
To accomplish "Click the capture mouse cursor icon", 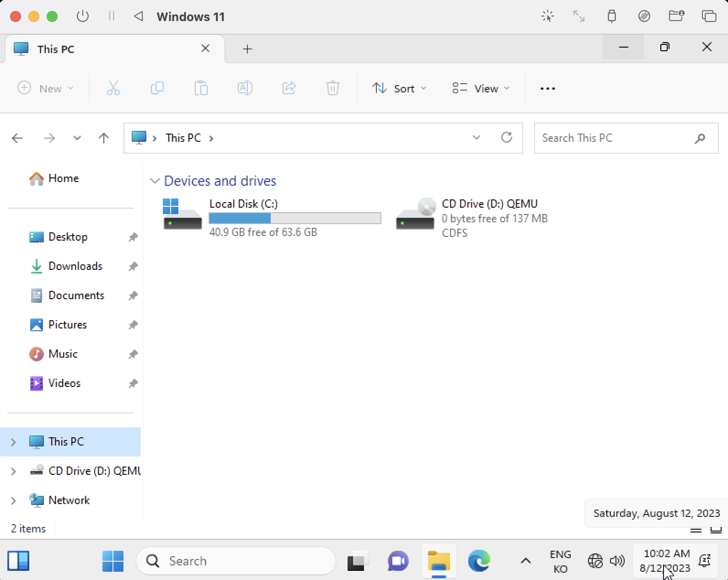I will [x=547, y=16].
